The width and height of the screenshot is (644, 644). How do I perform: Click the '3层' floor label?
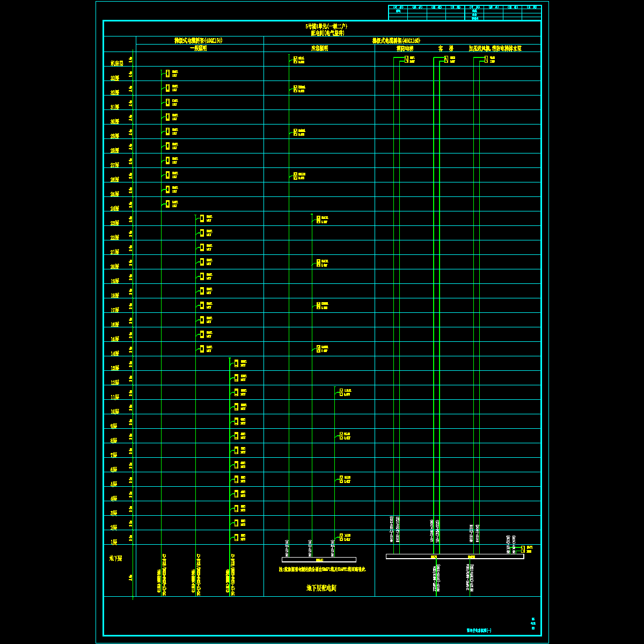(x=114, y=513)
